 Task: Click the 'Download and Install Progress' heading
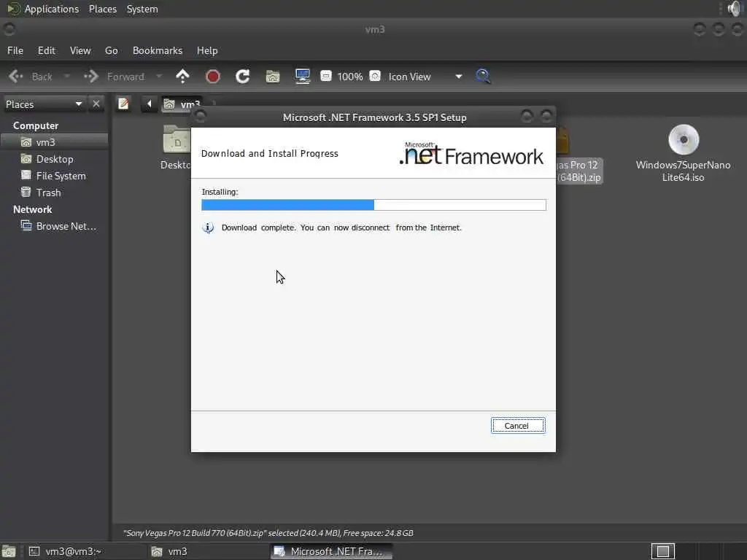270,153
